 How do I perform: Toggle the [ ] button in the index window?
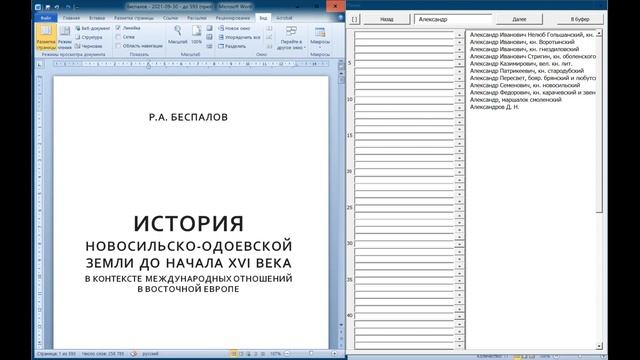355,19
